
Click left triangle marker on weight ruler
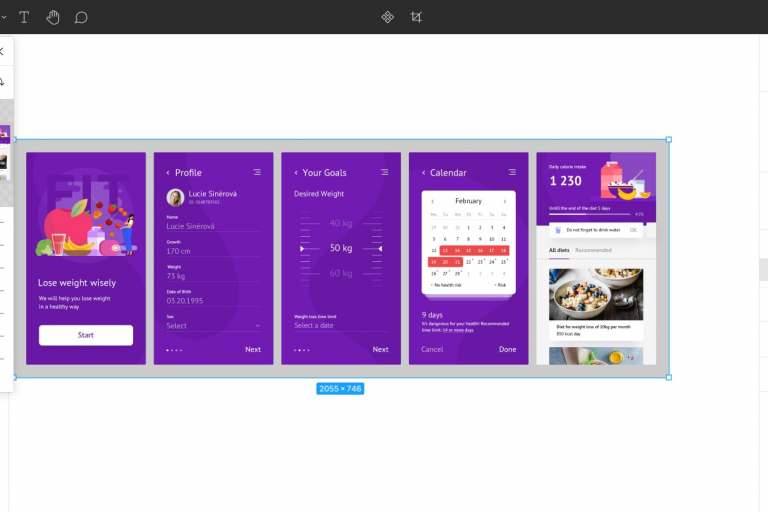(302, 249)
